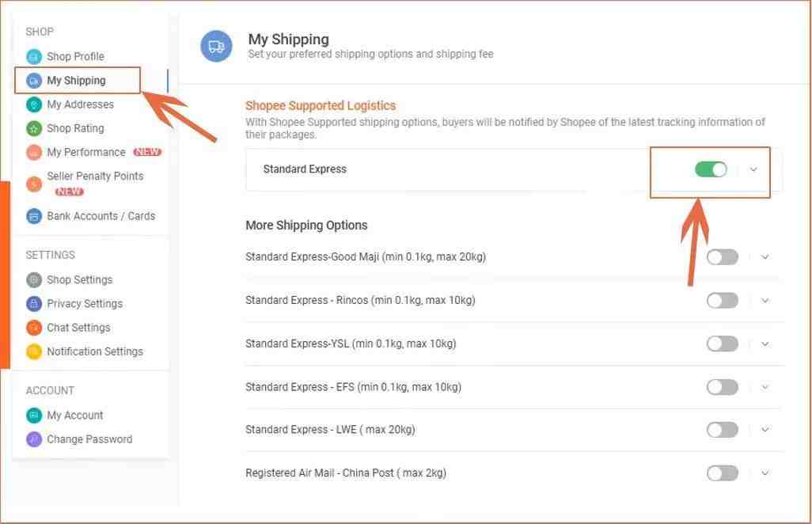Image resolution: width=812 pixels, height=524 pixels.
Task: Click Registered Air Mail - China Post label
Action: 346,473
